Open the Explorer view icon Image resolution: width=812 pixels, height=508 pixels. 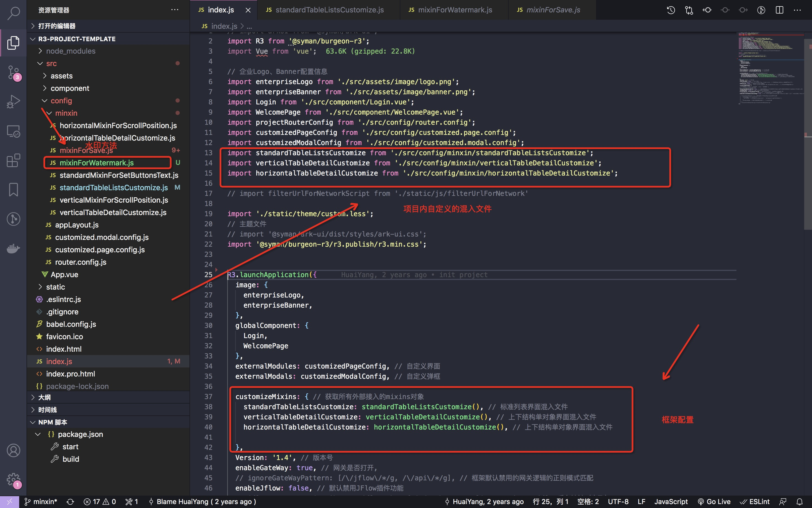[x=14, y=43]
